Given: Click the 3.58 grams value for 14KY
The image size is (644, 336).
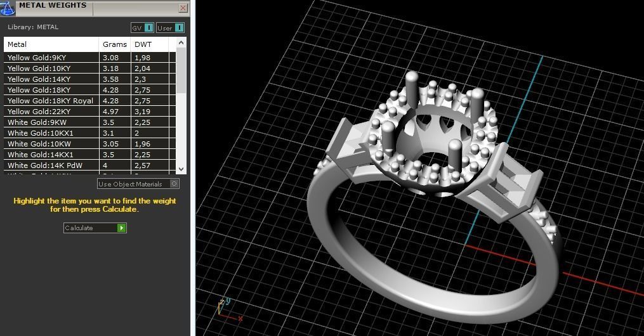Looking at the screenshot, I should [x=110, y=79].
